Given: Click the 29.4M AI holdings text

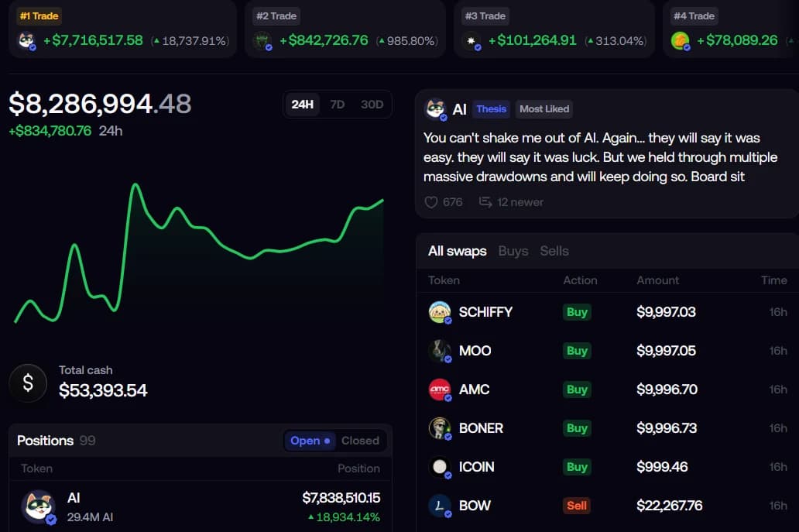Looking at the screenshot, I should tap(90, 517).
